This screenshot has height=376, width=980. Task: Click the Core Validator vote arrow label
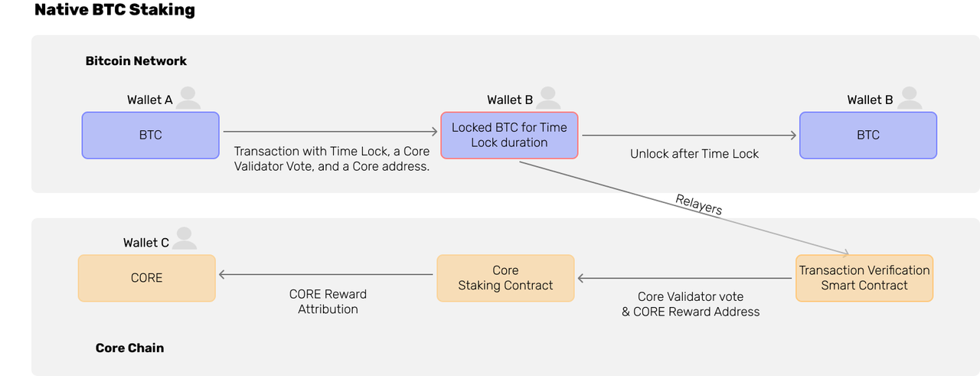coord(691,304)
